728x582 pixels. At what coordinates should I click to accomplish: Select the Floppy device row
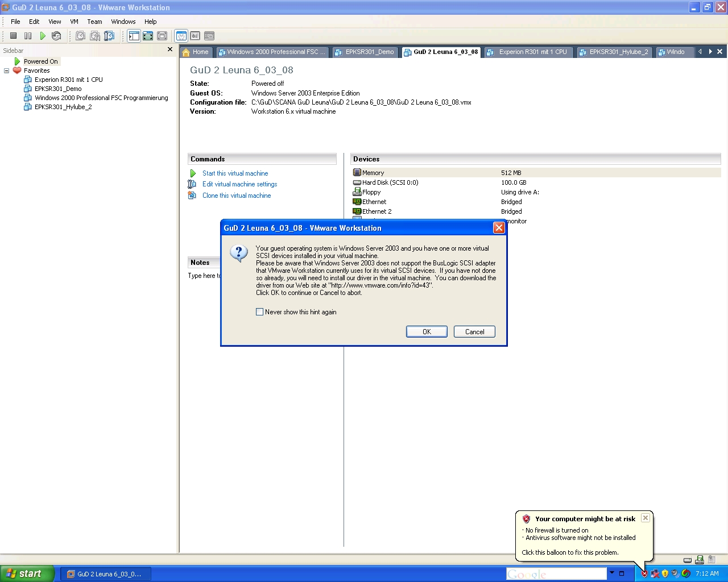[536, 192]
